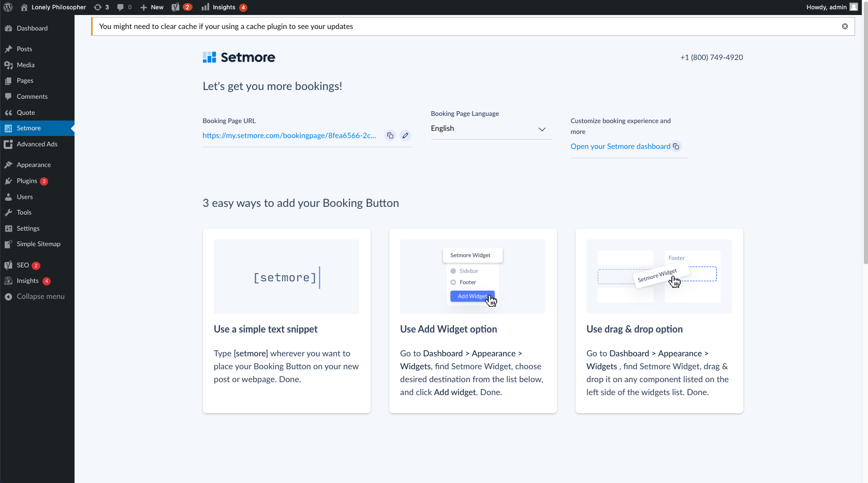Open the Users sidebar icon

8,197
